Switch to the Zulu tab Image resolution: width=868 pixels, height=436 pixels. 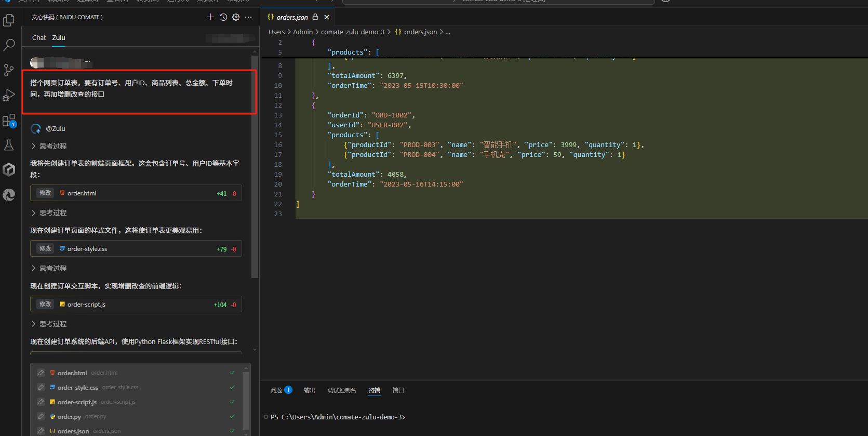click(59, 37)
